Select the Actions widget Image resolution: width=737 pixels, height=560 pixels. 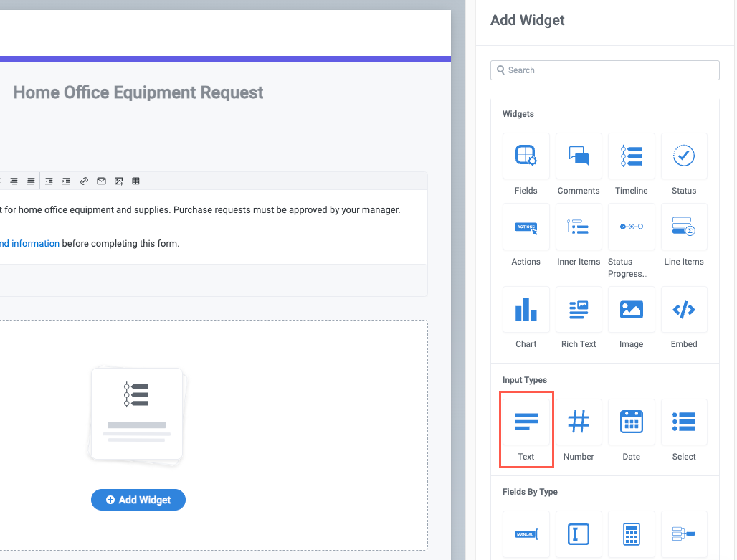526,227
